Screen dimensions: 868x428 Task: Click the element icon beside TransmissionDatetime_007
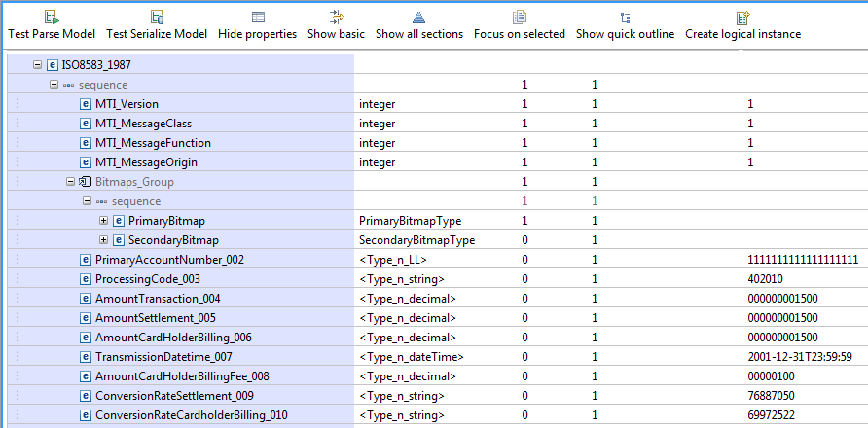[x=86, y=357]
